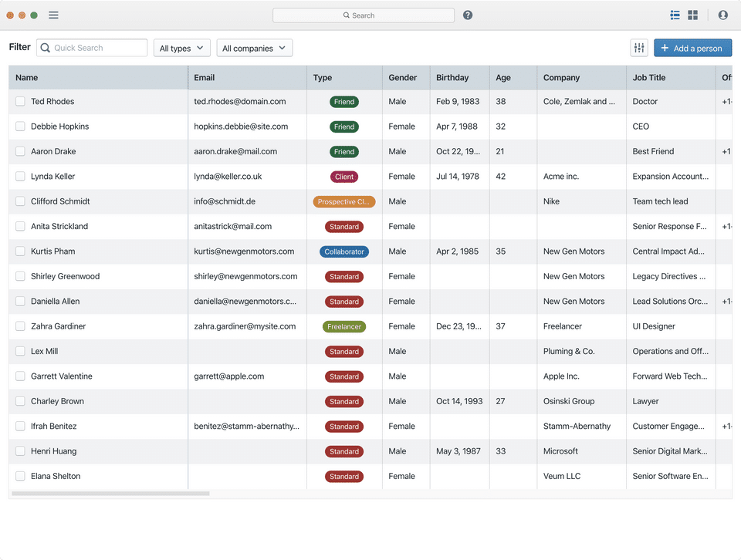
Task: Click the name Charley Brown
Action: click(57, 401)
